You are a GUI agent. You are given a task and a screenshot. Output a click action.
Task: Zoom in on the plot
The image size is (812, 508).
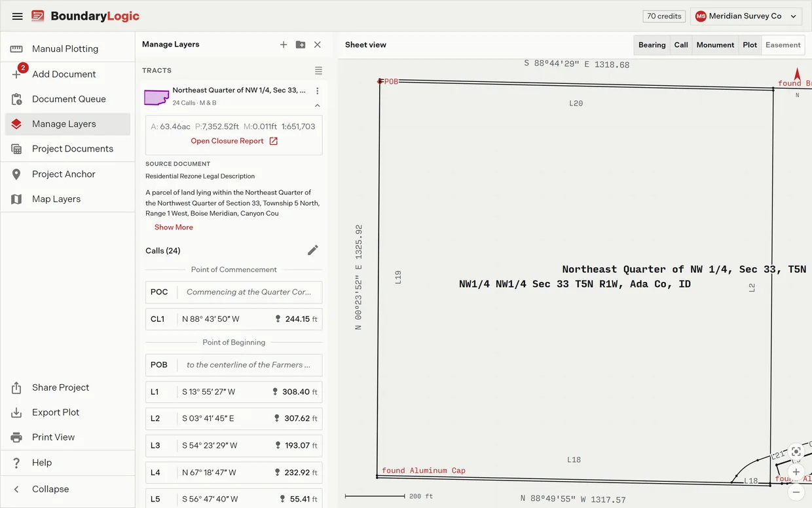click(796, 472)
